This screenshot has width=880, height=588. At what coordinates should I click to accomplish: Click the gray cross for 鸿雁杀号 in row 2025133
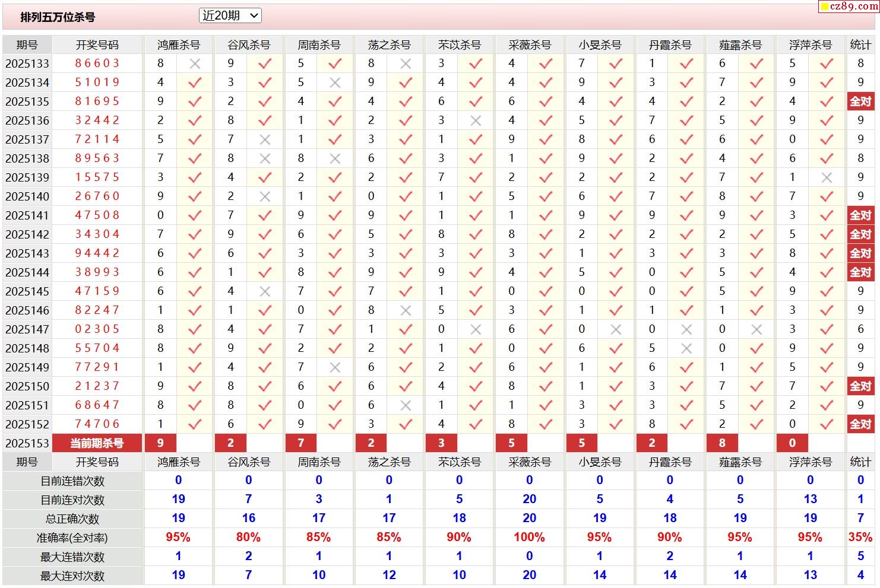[195, 63]
